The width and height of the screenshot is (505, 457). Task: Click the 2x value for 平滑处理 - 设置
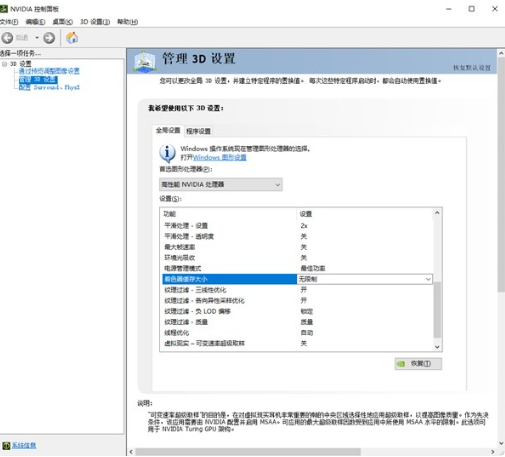coord(304,226)
